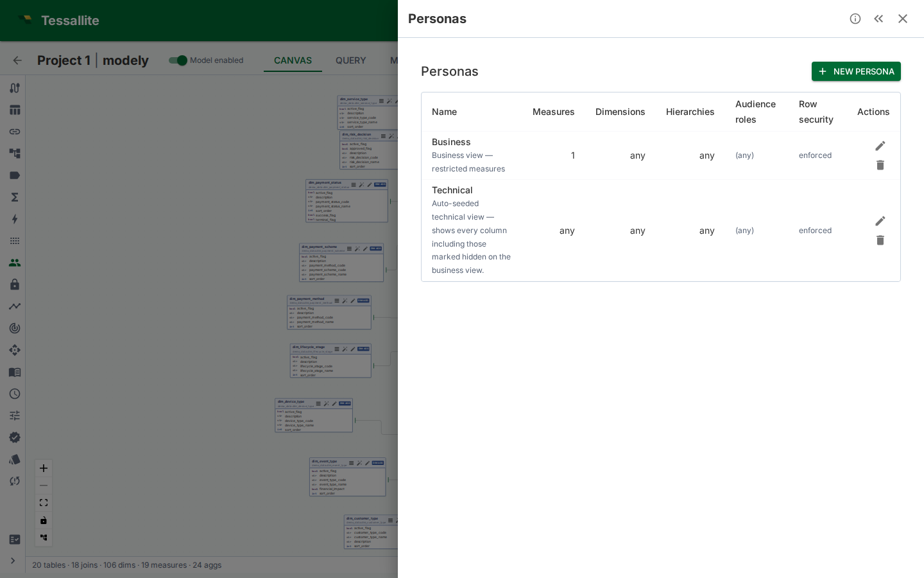Select the dim_device_type table node on canvas
Image resolution: width=924 pixels, height=578 pixels.
click(x=314, y=416)
